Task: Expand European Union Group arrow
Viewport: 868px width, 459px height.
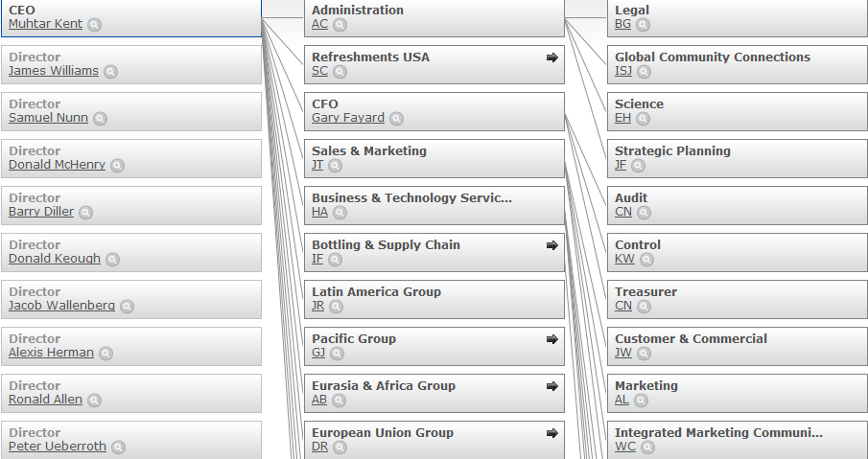Action: coord(551,433)
